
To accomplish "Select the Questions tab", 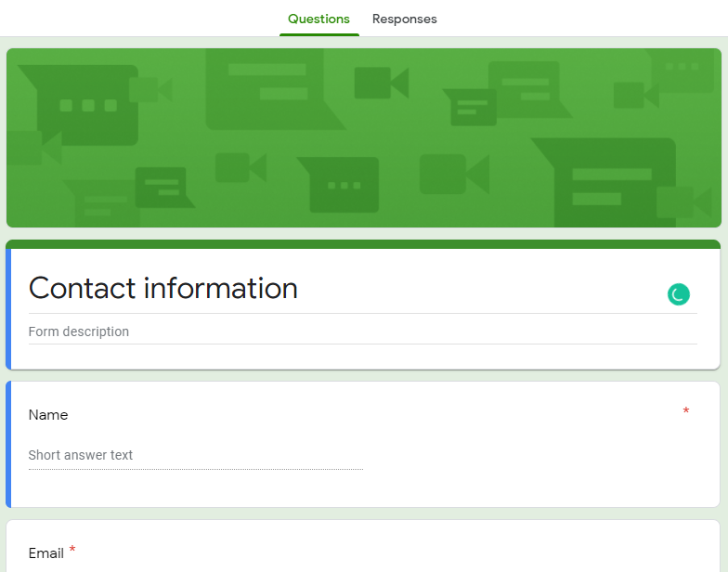I will (x=318, y=19).
